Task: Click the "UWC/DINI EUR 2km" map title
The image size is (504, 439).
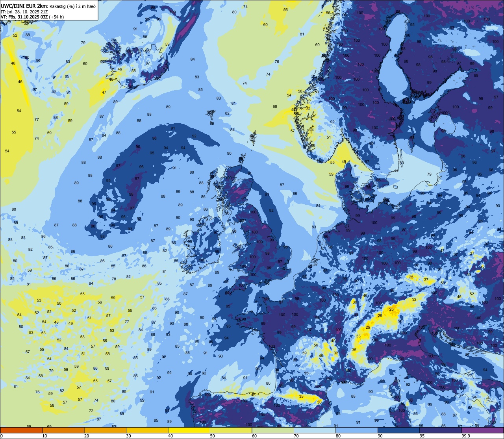Action: click(24, 6)
